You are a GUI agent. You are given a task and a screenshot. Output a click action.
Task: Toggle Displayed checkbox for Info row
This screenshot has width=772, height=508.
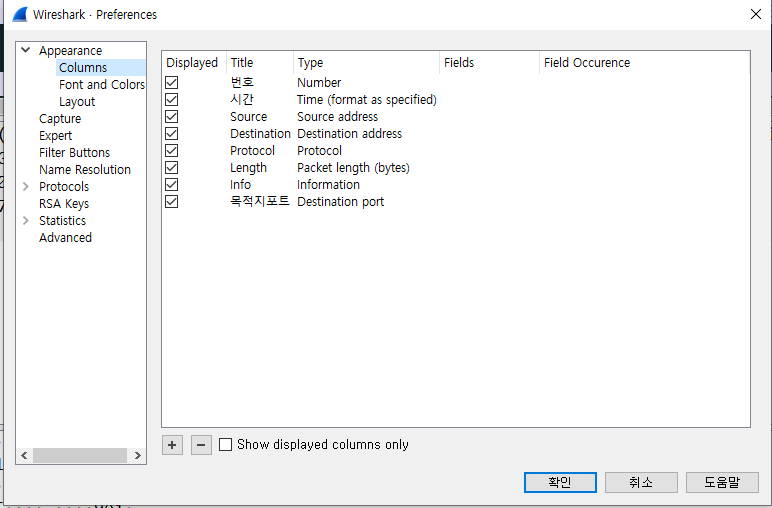[171, 185]
